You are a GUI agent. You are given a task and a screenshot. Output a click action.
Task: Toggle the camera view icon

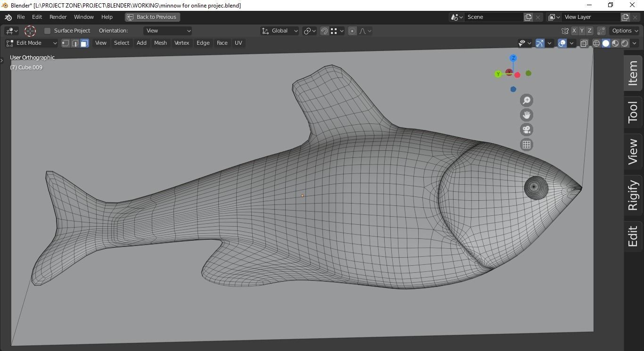coord(527,130)
